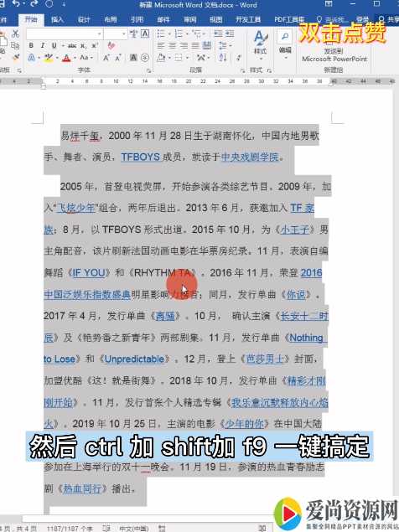Click the enclosed character icon
This screenshot has width=399, height=532.
145,58
